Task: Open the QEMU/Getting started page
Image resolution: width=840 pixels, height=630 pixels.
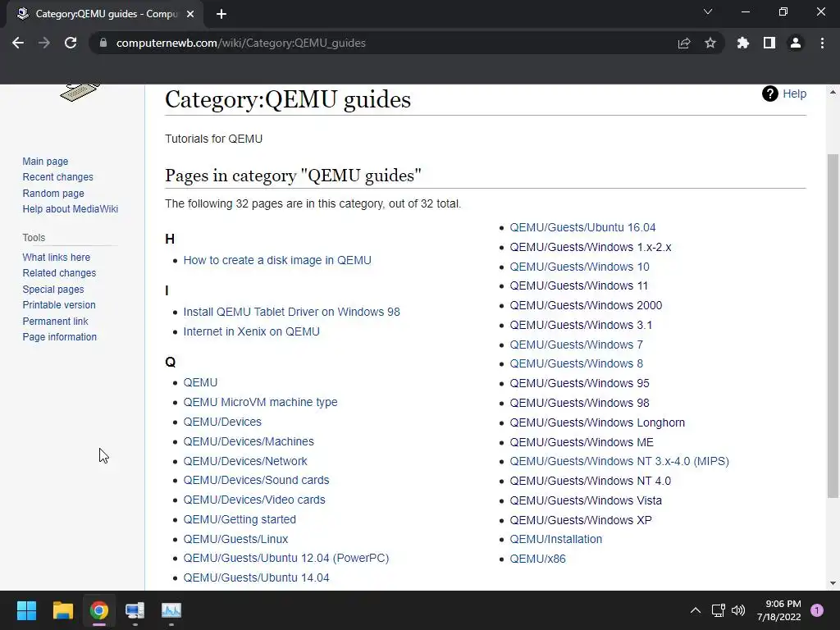Action: pos(240,519)
